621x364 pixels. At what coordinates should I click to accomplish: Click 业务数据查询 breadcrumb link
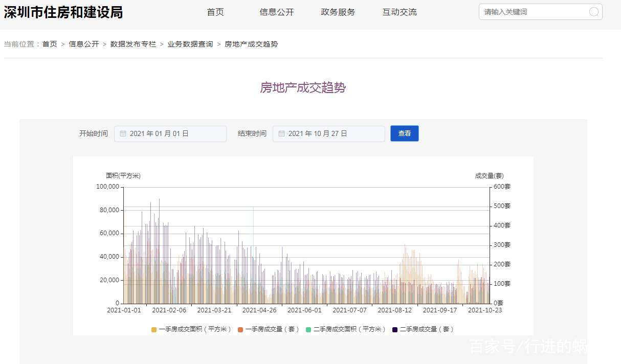coord(190,44)
